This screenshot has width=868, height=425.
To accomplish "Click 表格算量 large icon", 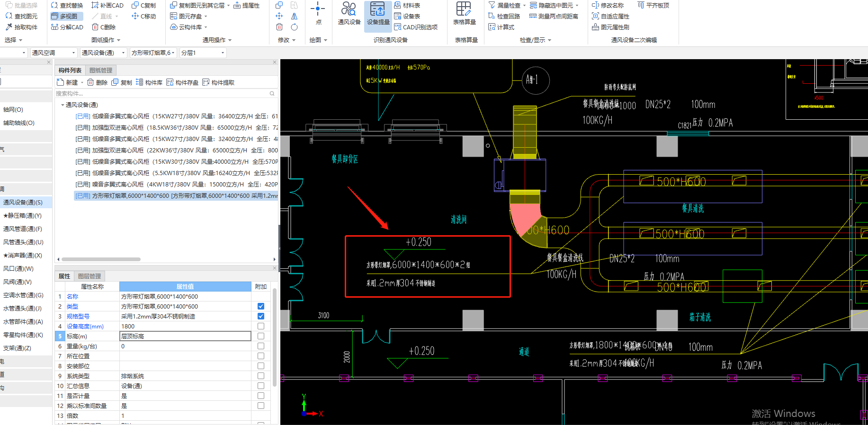I will (464, 13).
